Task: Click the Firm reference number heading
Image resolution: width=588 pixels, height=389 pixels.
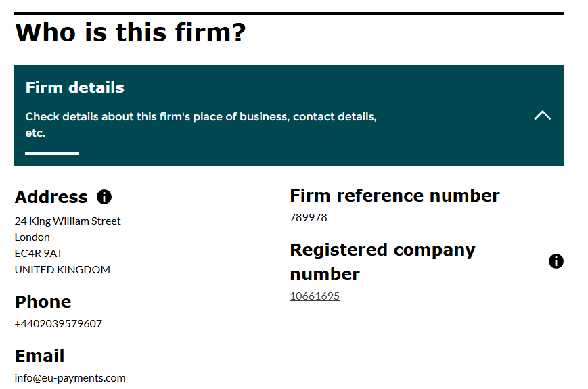Action: [394, 196]
